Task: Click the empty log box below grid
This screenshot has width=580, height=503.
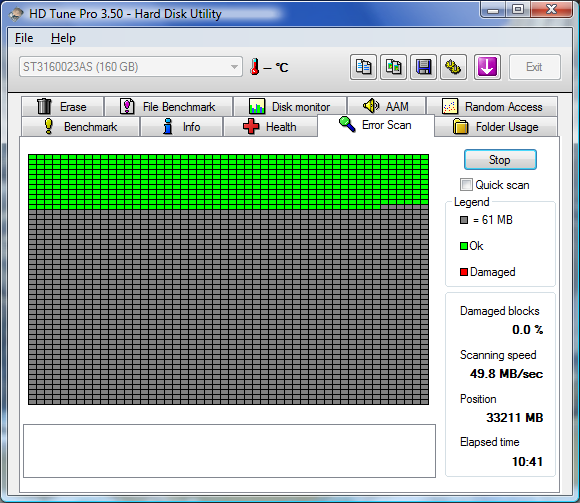Action: pos(229,451)
